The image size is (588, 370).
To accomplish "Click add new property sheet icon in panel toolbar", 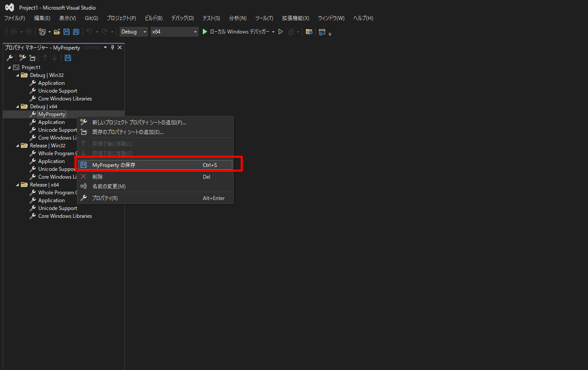I will click(x=23, y=58).
